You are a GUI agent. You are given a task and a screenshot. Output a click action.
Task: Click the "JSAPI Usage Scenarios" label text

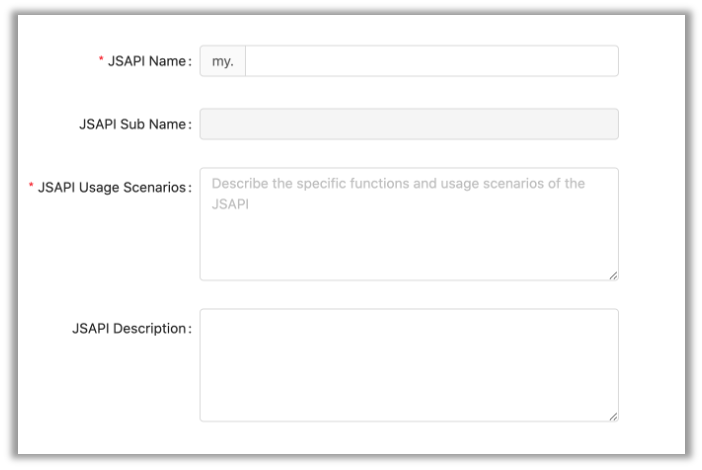click(x=112, y=187)
